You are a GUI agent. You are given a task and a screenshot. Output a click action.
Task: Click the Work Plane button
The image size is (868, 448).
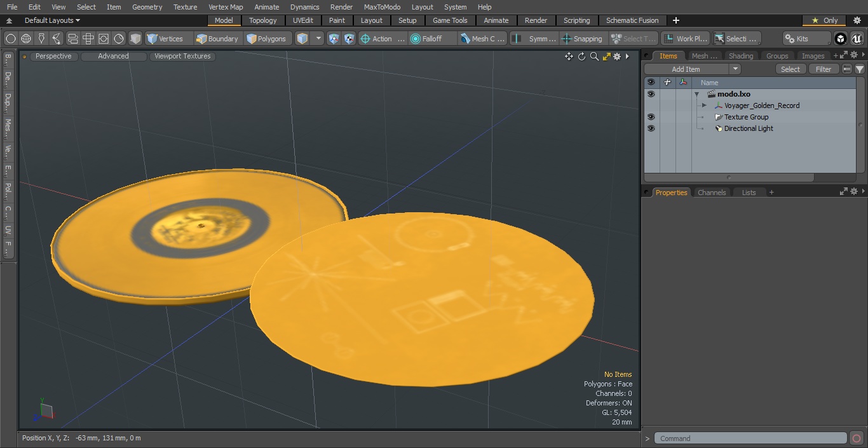[685, 39]
